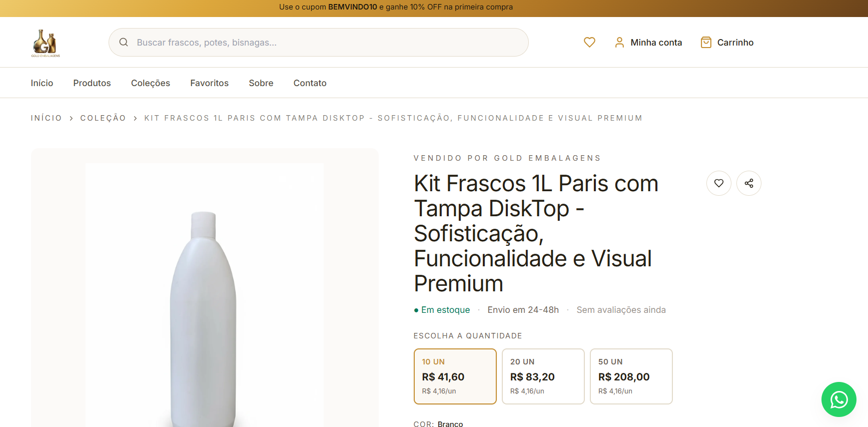Screen dimensions: 868x427
Task: Click the white bottle product image
Action: [x=204, y=295]
